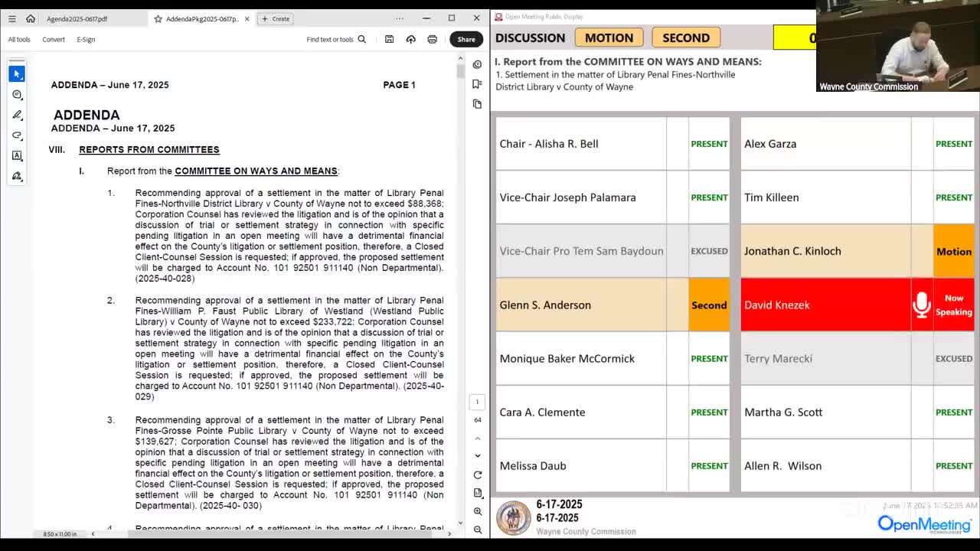Viewport: 980px width, 551px height.
Task: Star the AddendaPkg2025-0617 document tab
Action: pyautogui.click(x=158, y=18)
